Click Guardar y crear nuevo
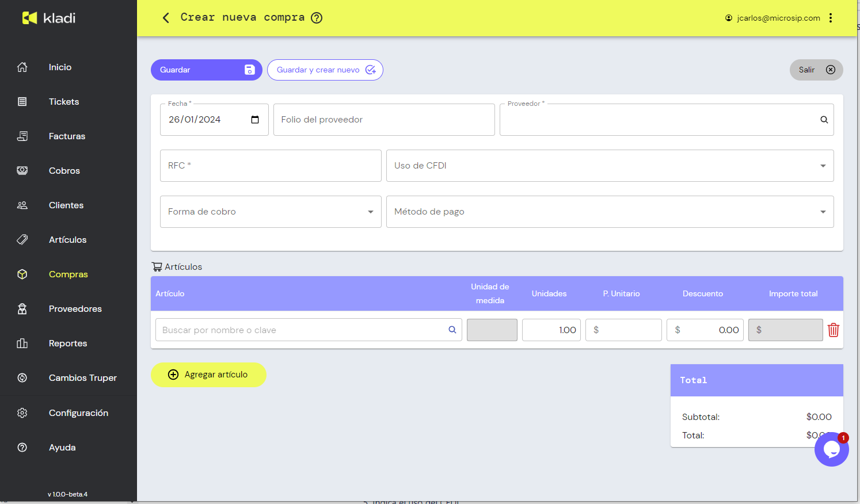The height and width of the screenshot is (504, 860). (x=325, y=70)
